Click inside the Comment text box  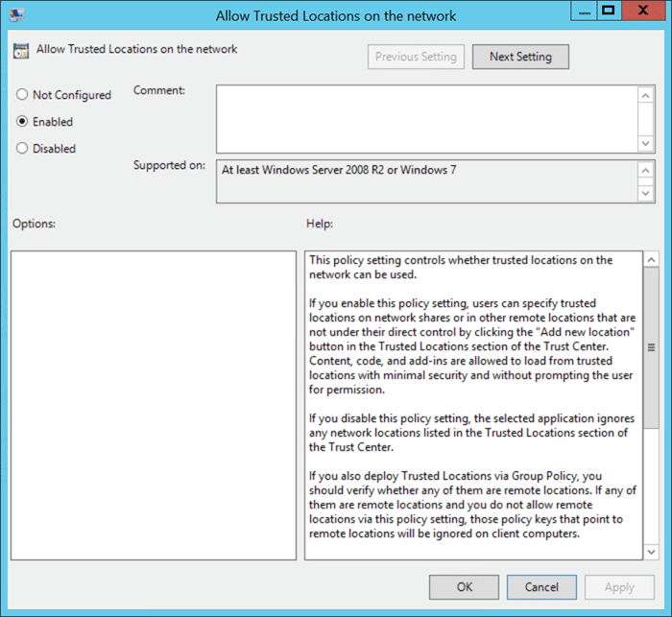click(x=427, y=119)
